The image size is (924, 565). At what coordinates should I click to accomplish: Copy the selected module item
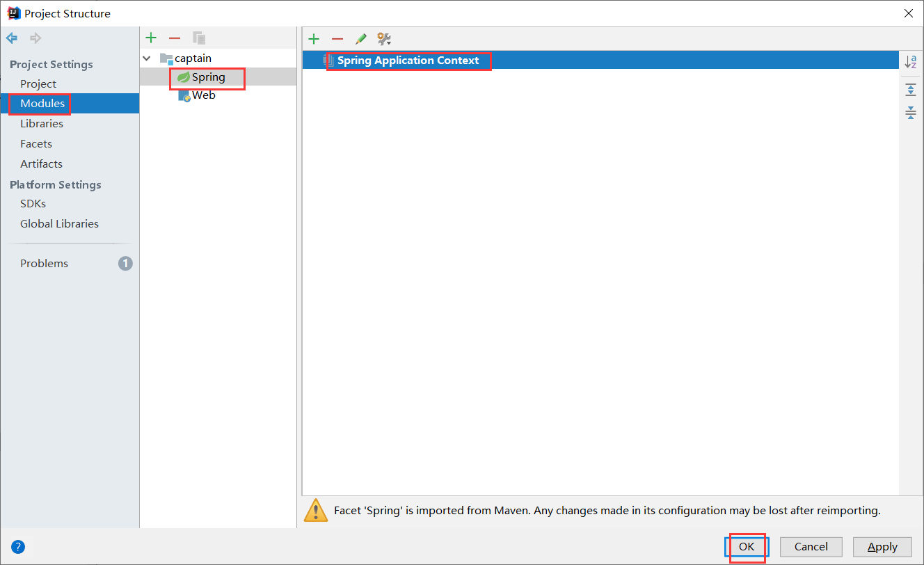[199, 38]
